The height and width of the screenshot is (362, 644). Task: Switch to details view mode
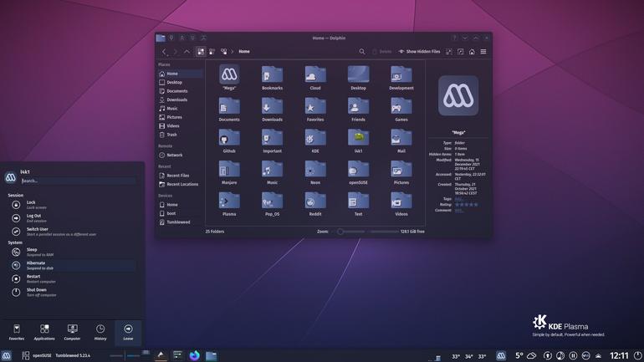(x=224, y=52)
